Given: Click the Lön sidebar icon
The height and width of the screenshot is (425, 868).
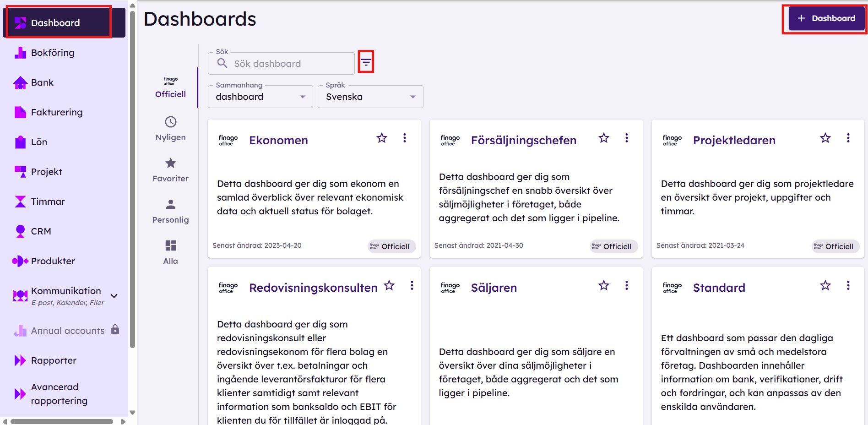Looking at the screenshot, I should 20,142.
